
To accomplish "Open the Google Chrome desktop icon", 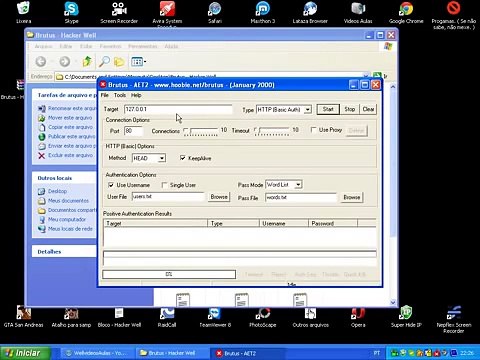I will pos(406,13).
